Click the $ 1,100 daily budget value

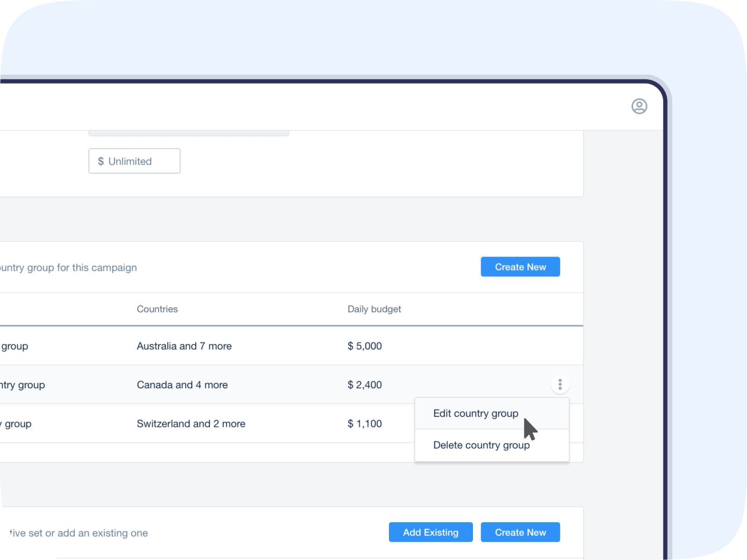coord(365,424)
